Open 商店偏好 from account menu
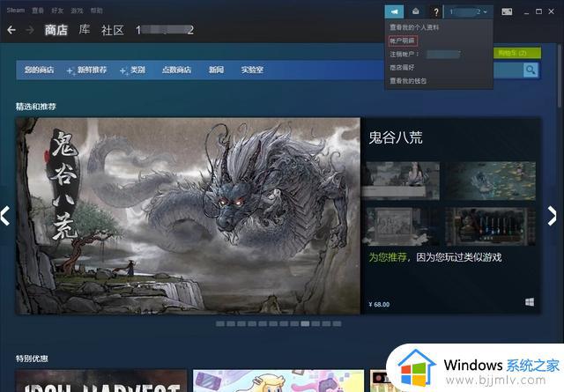The height and width of the screenshot is (392, 564). pos(402,68)
